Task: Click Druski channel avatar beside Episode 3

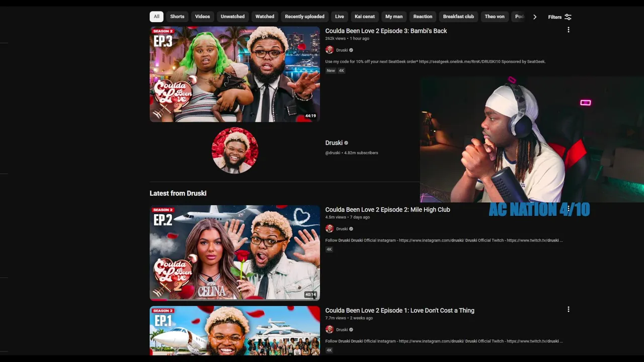Action: tap(330, 50)
